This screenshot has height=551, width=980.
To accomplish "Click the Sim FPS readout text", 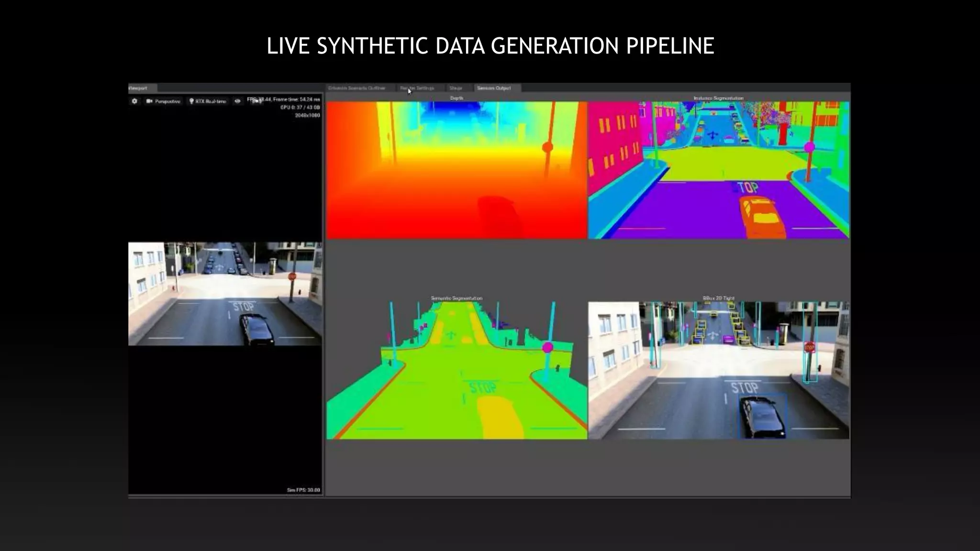I will click(303, 490).
